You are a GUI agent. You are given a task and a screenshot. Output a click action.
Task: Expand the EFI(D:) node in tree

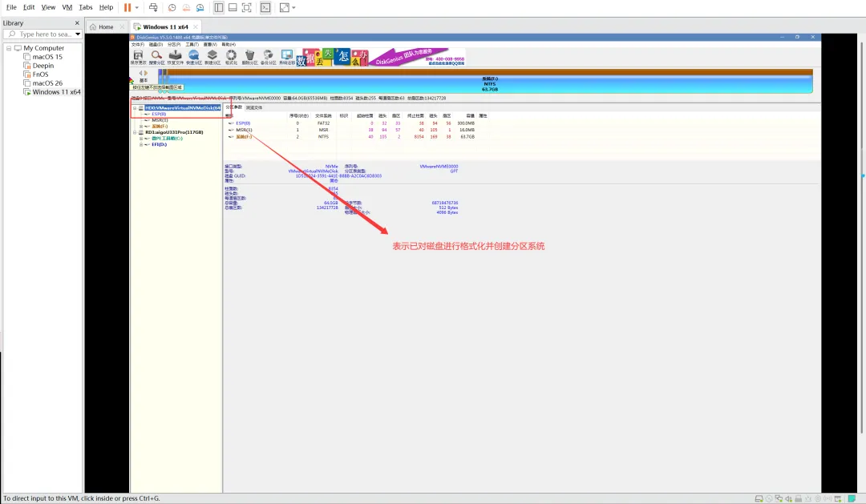tap(141, 145)
